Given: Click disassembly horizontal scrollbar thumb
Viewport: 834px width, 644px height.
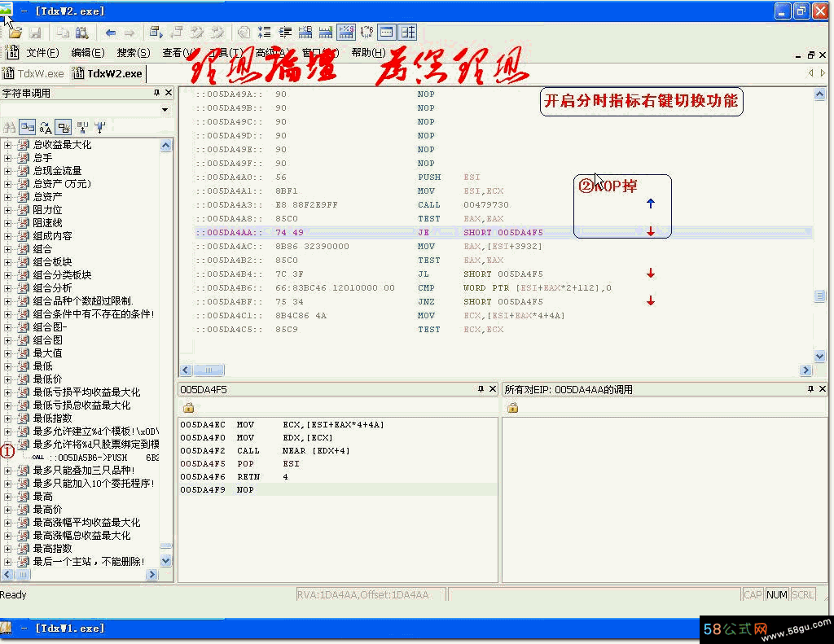Looking at the screenshot, I should pos(208,370).
